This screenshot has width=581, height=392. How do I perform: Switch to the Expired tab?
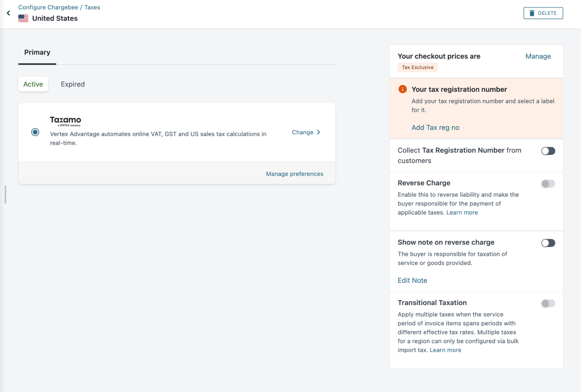pyautogui.click(x=73, y=84)
